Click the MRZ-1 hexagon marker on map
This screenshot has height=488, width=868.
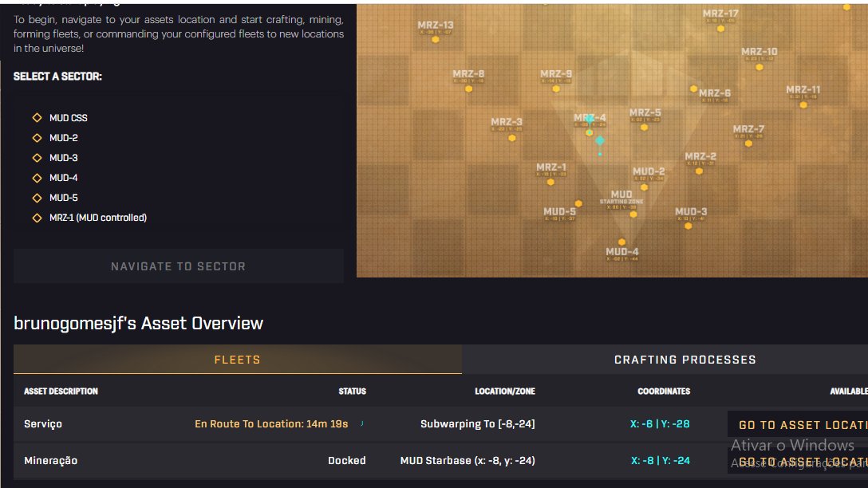click(550, 182)
